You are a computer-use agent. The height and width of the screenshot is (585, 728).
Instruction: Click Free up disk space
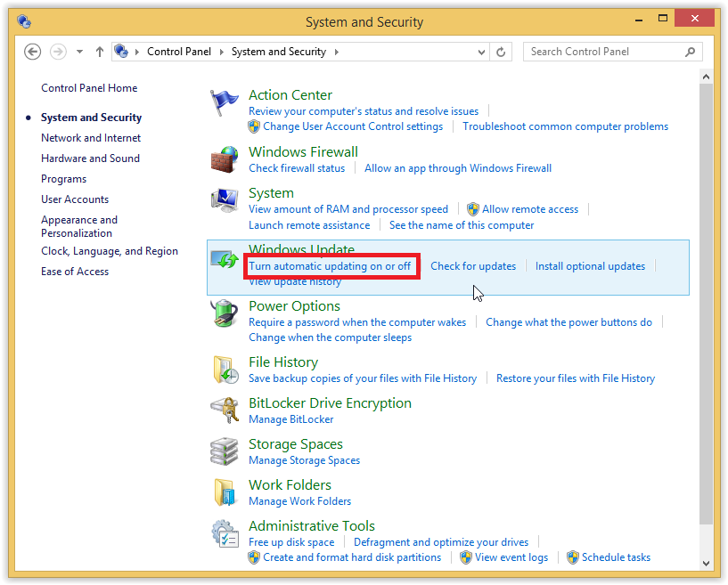291,542
